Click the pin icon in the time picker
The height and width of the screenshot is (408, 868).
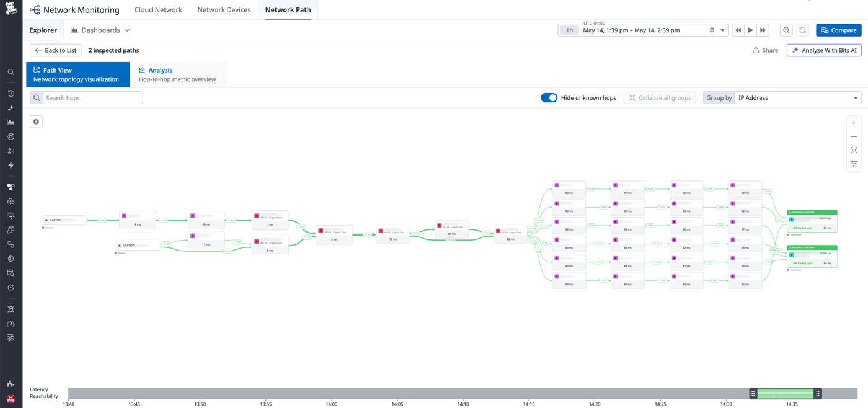tap(712, 30)
